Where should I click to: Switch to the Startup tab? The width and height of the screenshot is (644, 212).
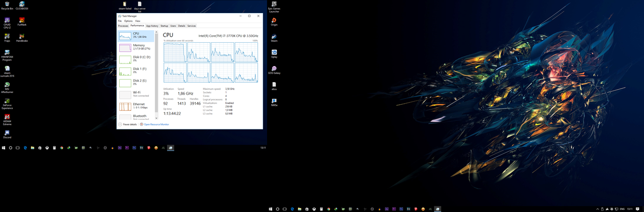(x=164, y=26)
